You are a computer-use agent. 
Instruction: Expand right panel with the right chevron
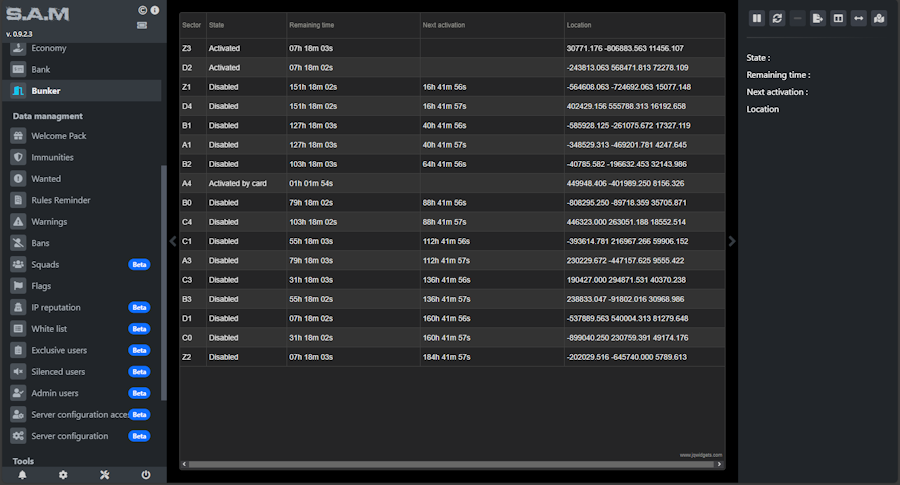(x=731, y=241)
